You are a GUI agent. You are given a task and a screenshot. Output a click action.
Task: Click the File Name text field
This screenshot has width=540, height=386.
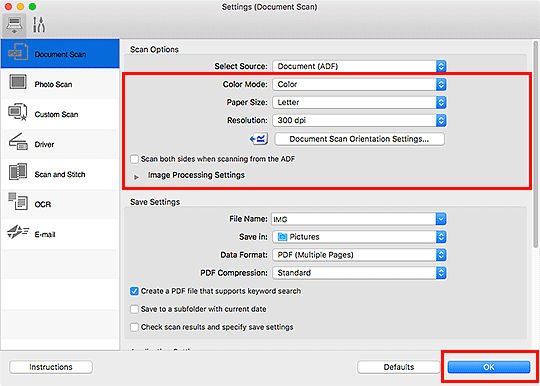coord(354,219)
